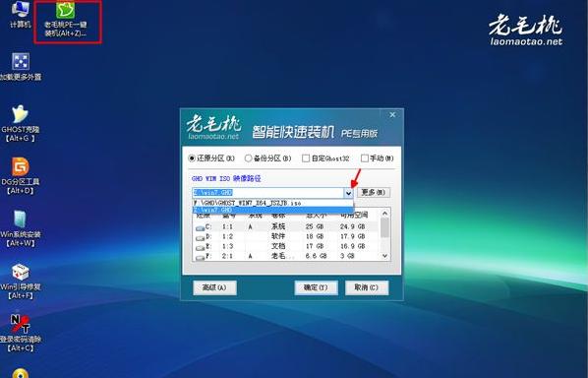The width and height of the screenshot is (588, 378).
Task: Click the 可用空间 column header
Action: [354, 216]
